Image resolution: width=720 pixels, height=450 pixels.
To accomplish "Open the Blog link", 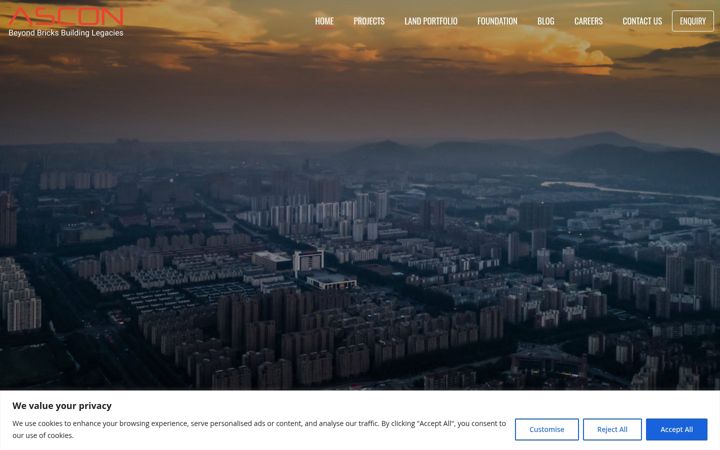I will (x=546, y=21).
